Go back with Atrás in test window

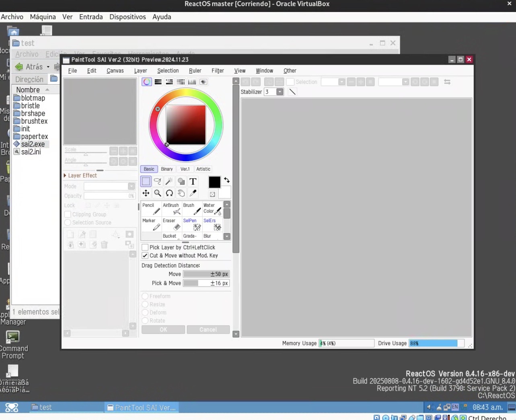point(29,67)
